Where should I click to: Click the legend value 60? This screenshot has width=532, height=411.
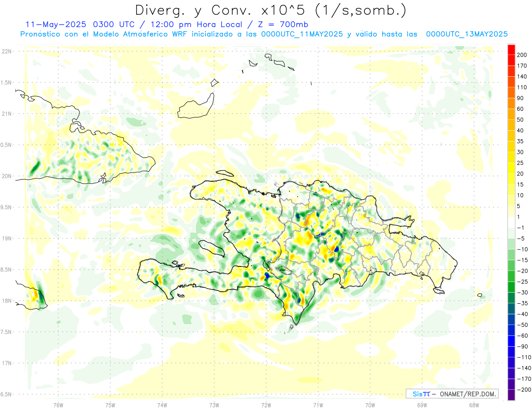click(520, 109)
